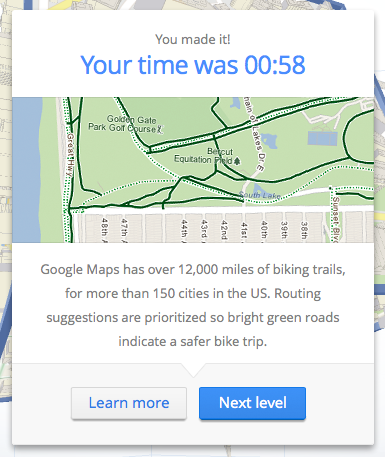The image size is (385, 457).
Task: Click the tree icon at Bercut Equitation Field
Action: pos(237,161)
